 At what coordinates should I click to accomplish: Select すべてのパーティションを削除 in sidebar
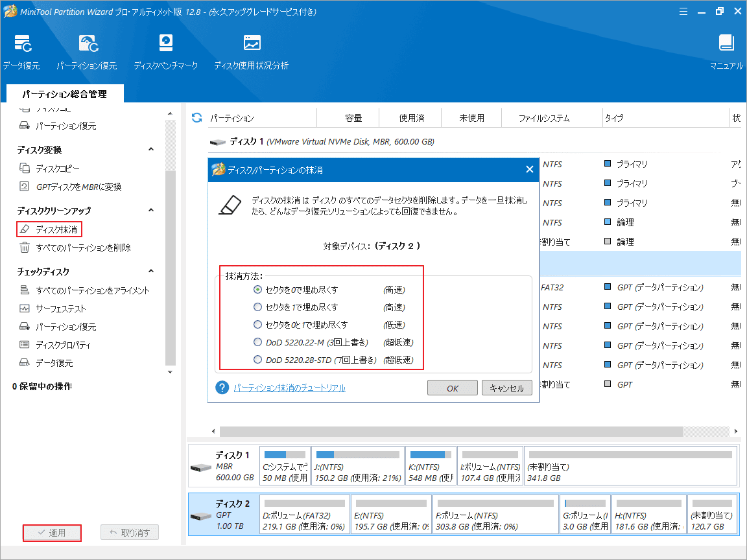pos(75,248)
